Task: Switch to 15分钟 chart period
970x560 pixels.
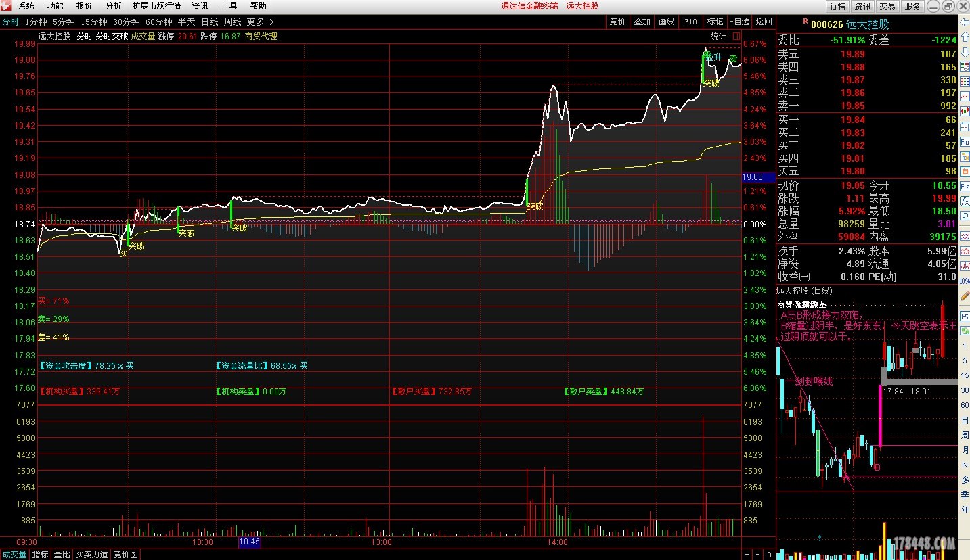Action: point(94,22)
